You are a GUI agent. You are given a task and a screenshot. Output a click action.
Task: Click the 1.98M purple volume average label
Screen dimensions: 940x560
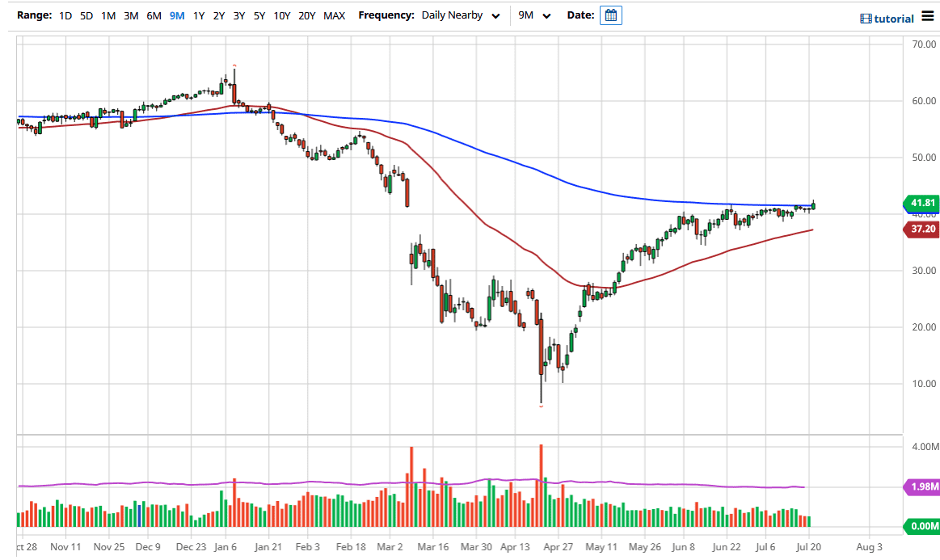point(922,486)
